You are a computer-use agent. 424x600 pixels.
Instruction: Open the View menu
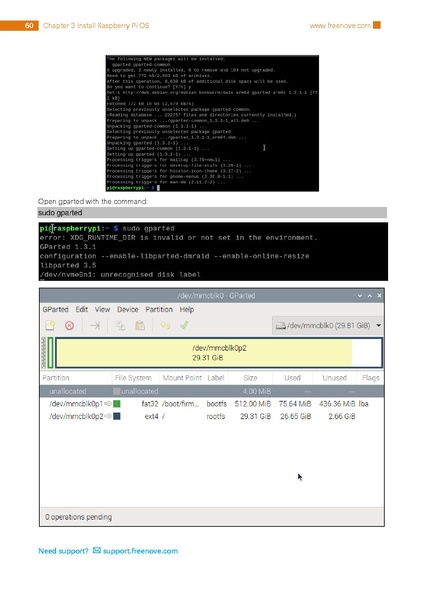coord(102,309)
